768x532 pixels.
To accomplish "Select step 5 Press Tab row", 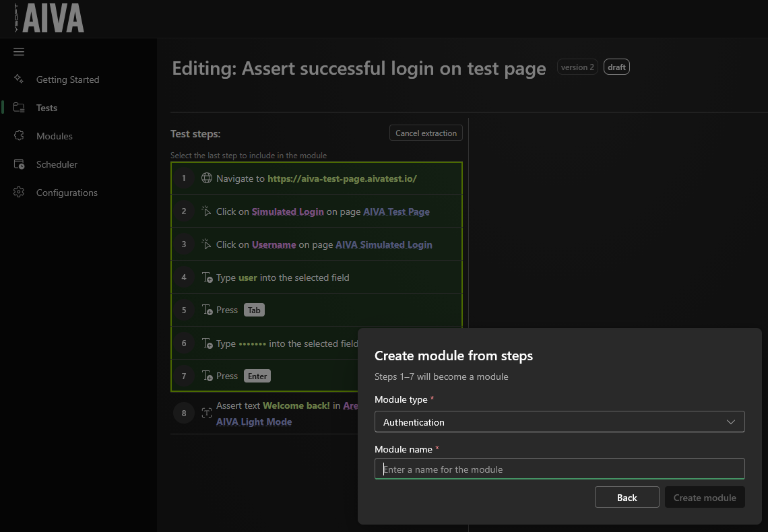I will tap(317, 310).
